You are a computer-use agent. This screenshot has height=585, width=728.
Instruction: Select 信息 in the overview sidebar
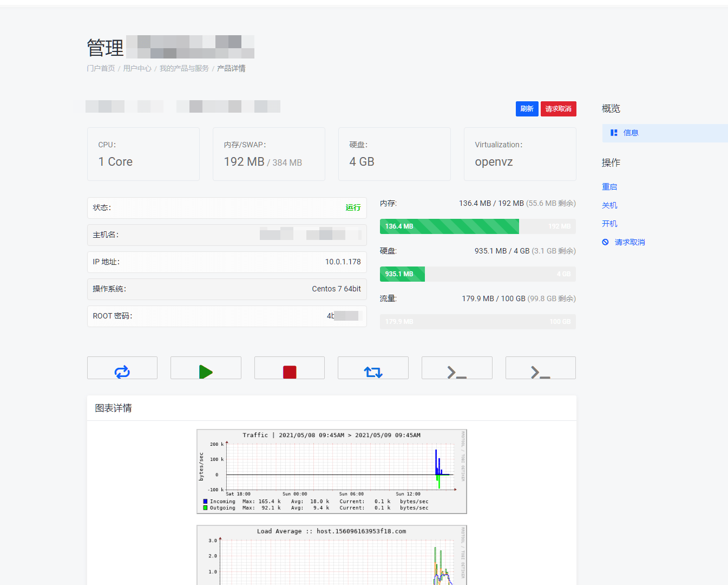coord(631,133)
